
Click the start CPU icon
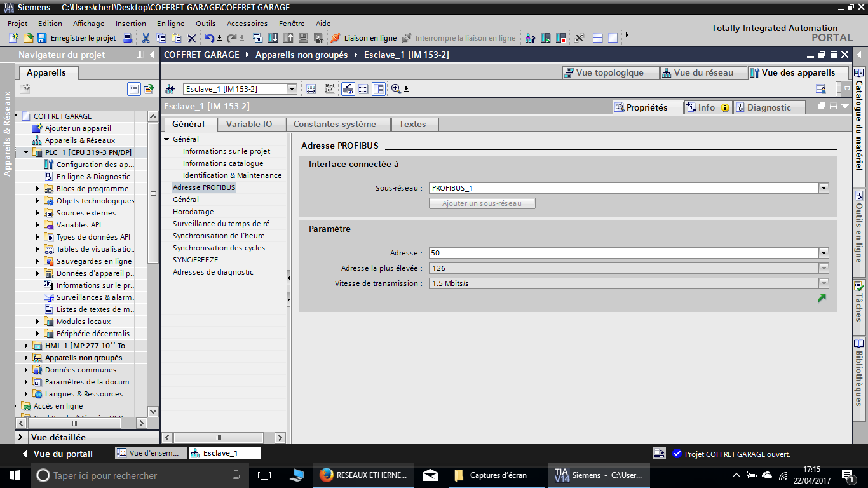[x=546, y=38]
